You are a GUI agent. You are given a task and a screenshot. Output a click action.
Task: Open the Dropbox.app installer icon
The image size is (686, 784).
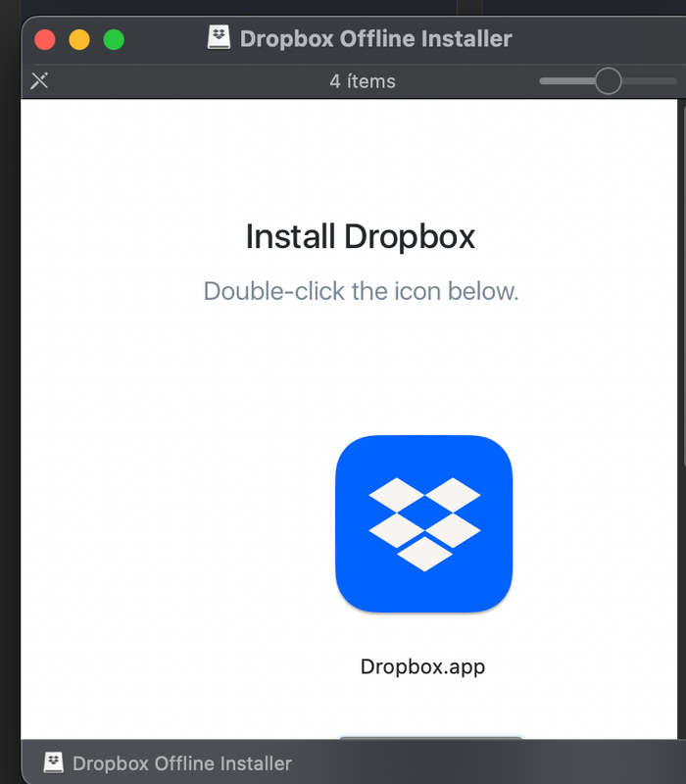[424, 523]
